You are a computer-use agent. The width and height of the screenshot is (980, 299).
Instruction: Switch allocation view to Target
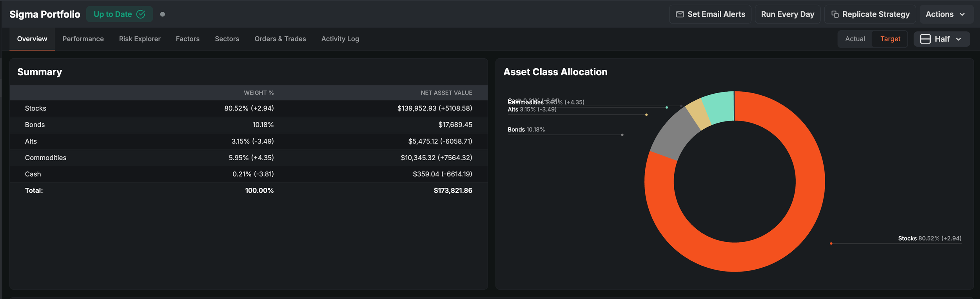click(x=890, y=39)
